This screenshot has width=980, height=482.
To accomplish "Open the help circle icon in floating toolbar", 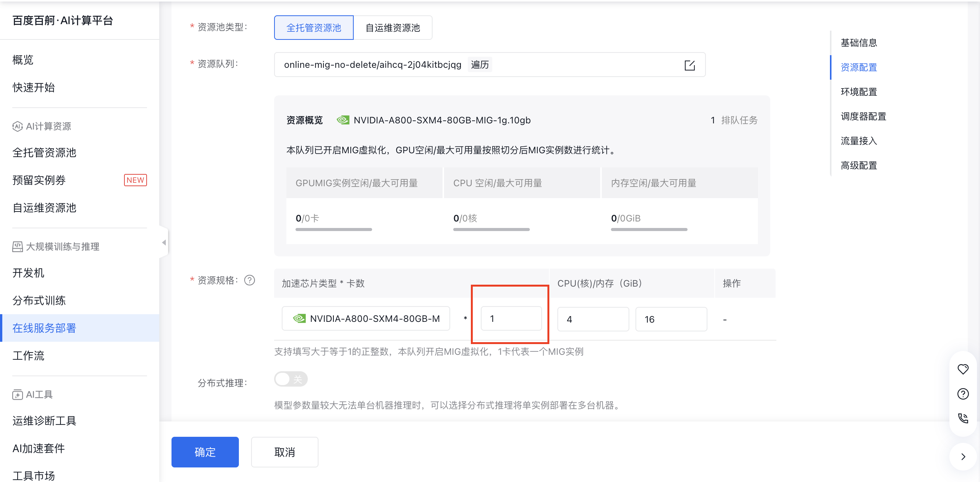I will (963, 394).
